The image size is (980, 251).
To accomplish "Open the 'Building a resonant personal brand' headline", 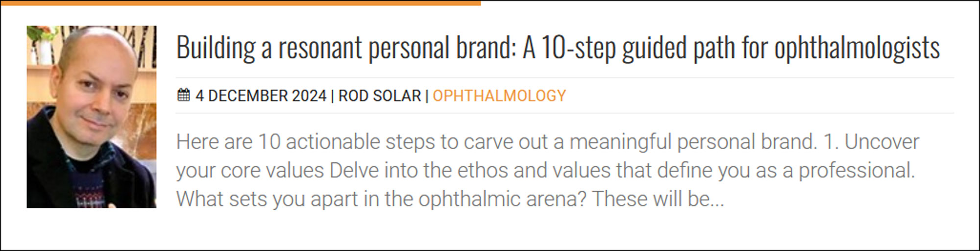I will [x=558, y=48].
